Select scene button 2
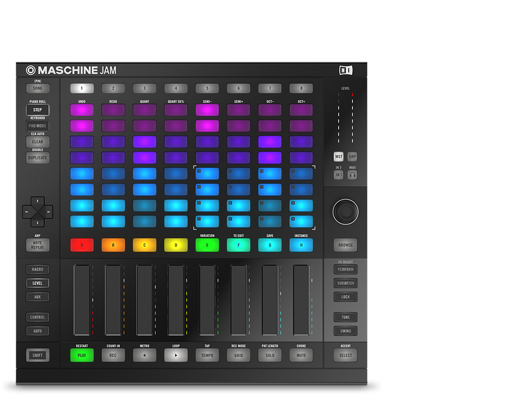532x399 pixels. point(113,88)
